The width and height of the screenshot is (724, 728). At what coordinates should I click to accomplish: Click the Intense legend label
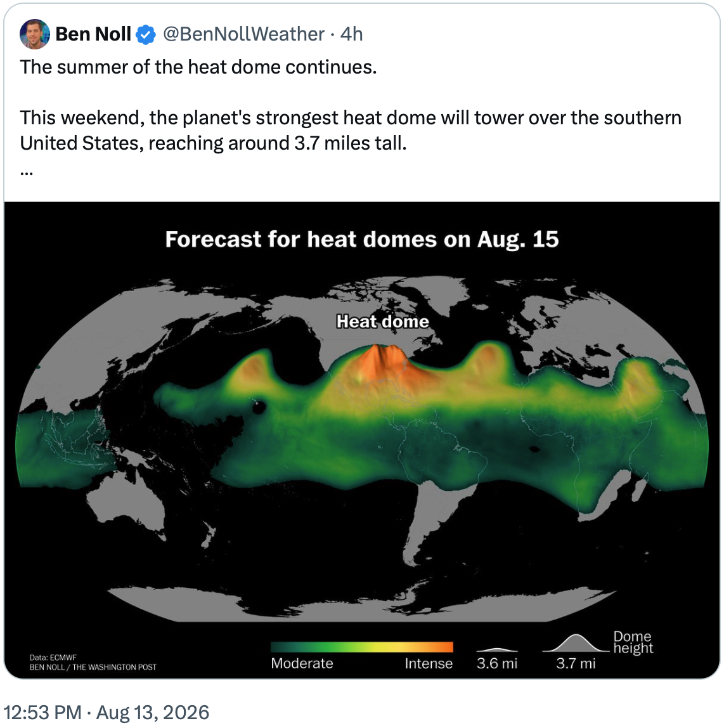point(429,663)
